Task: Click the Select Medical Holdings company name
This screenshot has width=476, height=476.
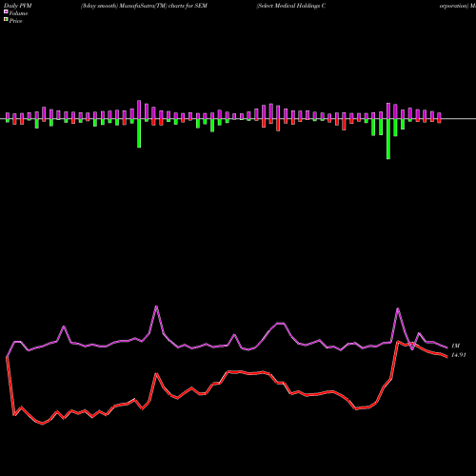Action: 291,6
